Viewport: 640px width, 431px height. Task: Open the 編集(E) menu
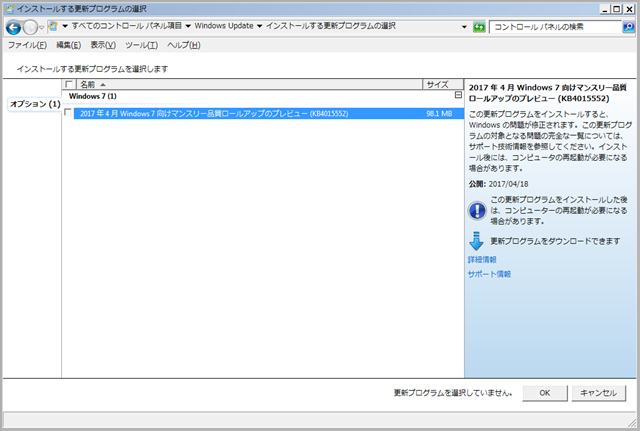pos(69,45)
